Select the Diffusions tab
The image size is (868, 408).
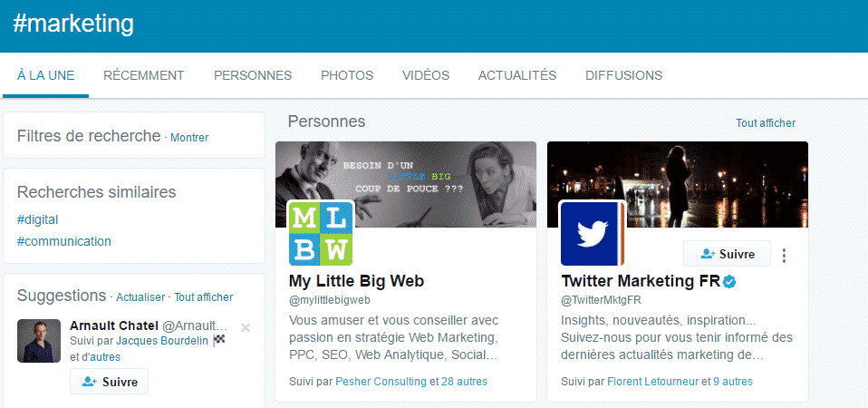pyautogui.click(x=624, y=75)
